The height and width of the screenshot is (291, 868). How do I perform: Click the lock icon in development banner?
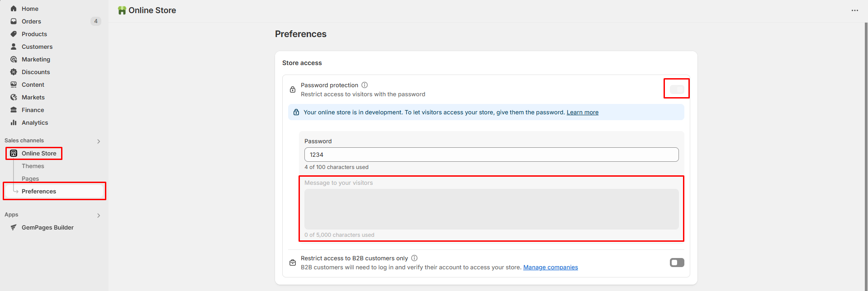[296, 112]
